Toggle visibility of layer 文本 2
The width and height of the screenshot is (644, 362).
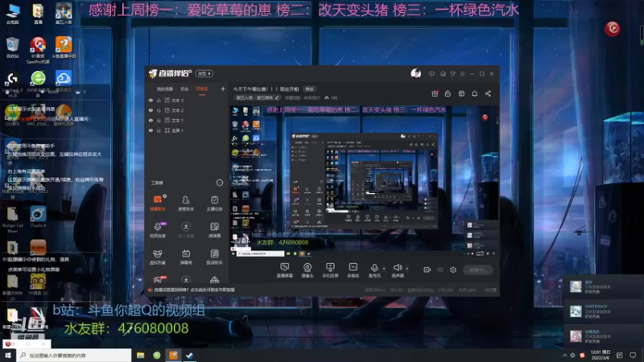pyautogui.click(x=151, y=110)
